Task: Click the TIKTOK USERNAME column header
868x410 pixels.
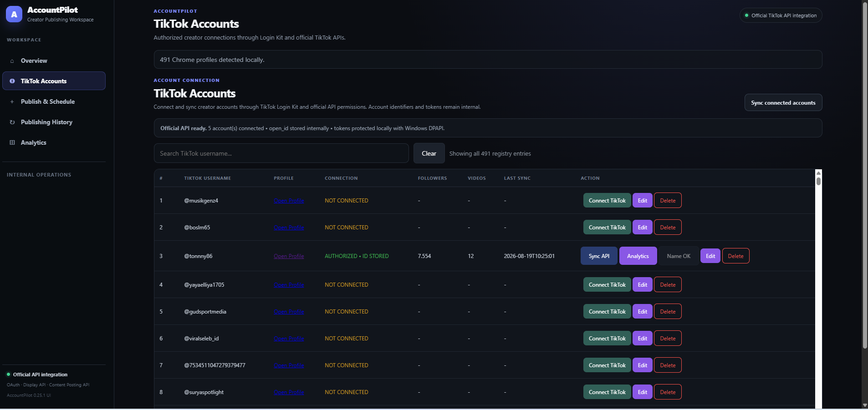Action: coord(207,178)
